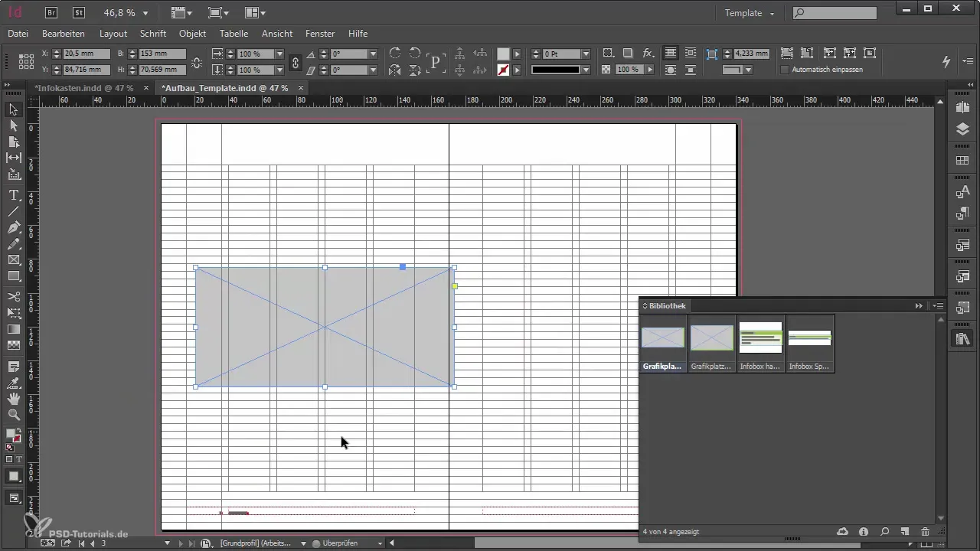Select the Type tool
Viewport: 980px width, 551px height.
pos(13,195)
